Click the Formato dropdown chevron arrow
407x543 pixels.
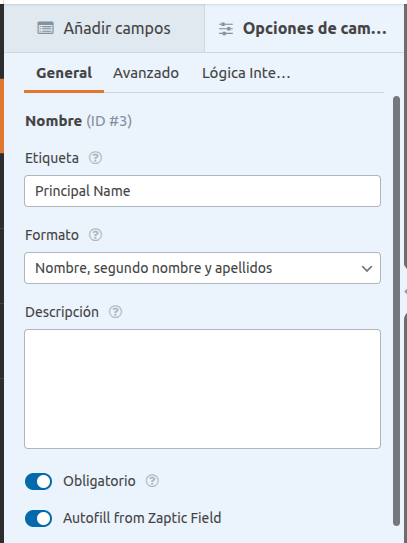click(366, 268)
